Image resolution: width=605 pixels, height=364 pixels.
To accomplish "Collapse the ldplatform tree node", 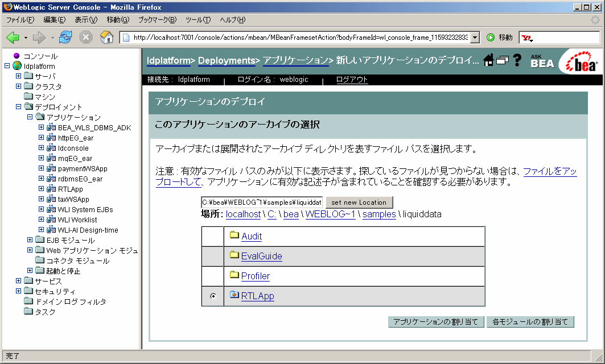I will [7, 66].
